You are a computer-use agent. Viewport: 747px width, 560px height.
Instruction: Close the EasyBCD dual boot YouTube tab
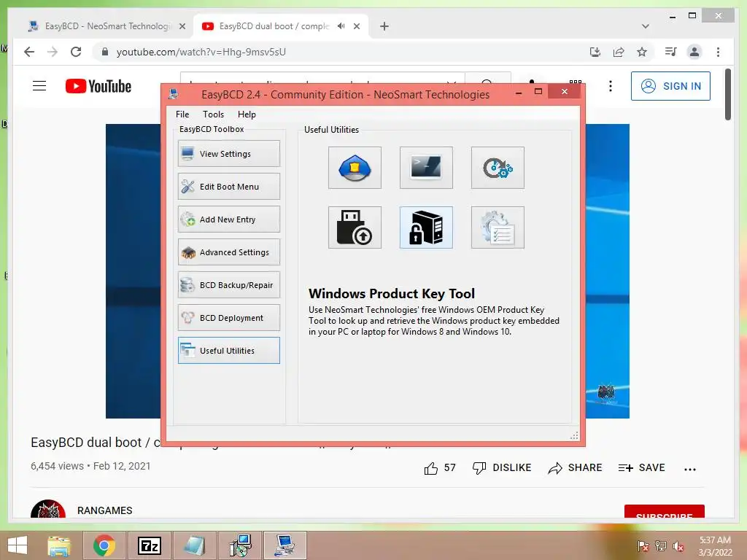[356, 26]
